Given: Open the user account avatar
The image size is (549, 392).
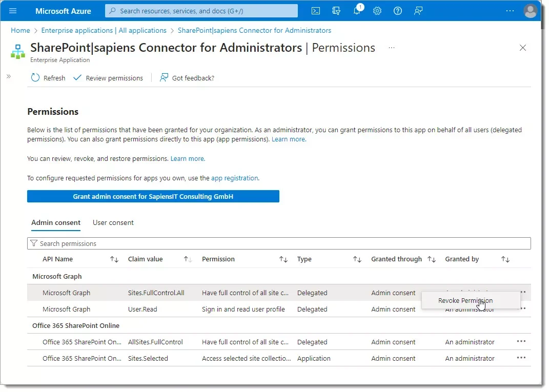Looking at the screenshot, I should (530, 11).
